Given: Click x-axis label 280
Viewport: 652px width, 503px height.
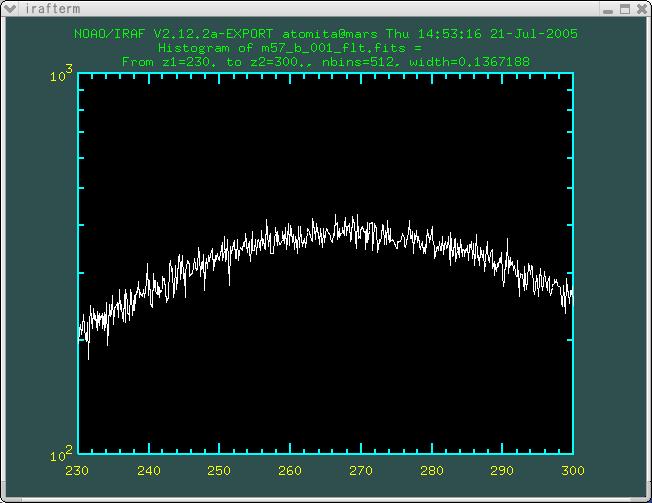Looking at the screenshot, I should [x=432, y=471].
